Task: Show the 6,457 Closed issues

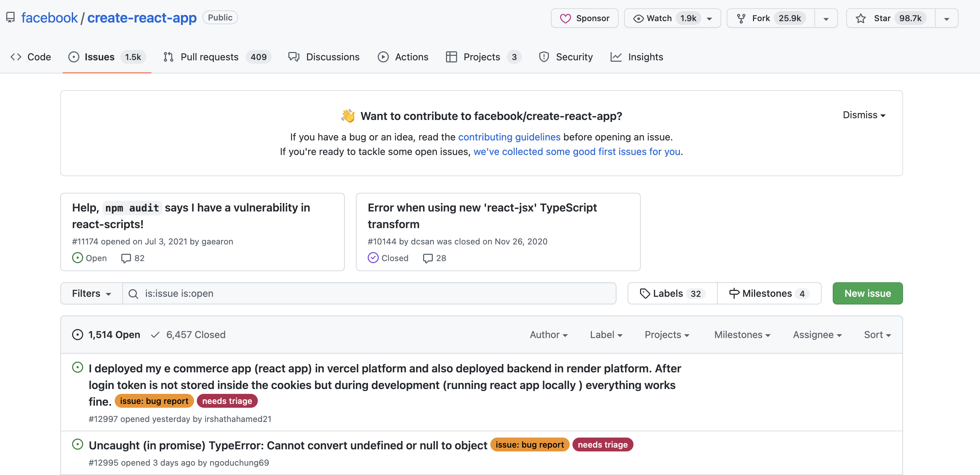Action: [188, 335]
